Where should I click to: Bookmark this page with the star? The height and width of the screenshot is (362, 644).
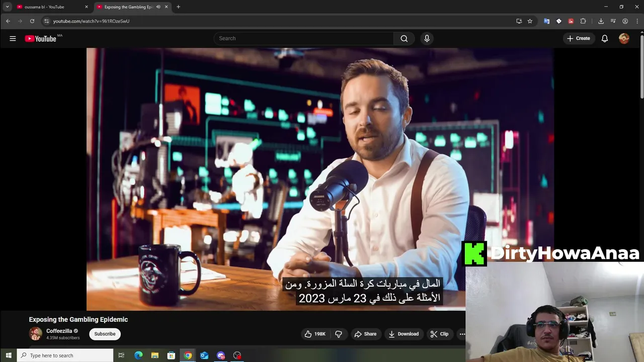pyautogui.click(x=530, y=21)
